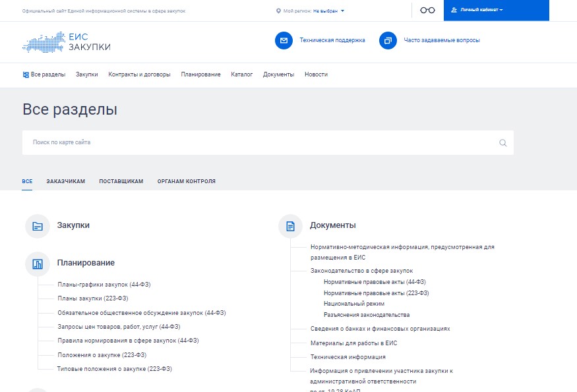The image size is (577, 392).
Task: Open Разъяснения законодательства link
Action: (x=367, y=315)
